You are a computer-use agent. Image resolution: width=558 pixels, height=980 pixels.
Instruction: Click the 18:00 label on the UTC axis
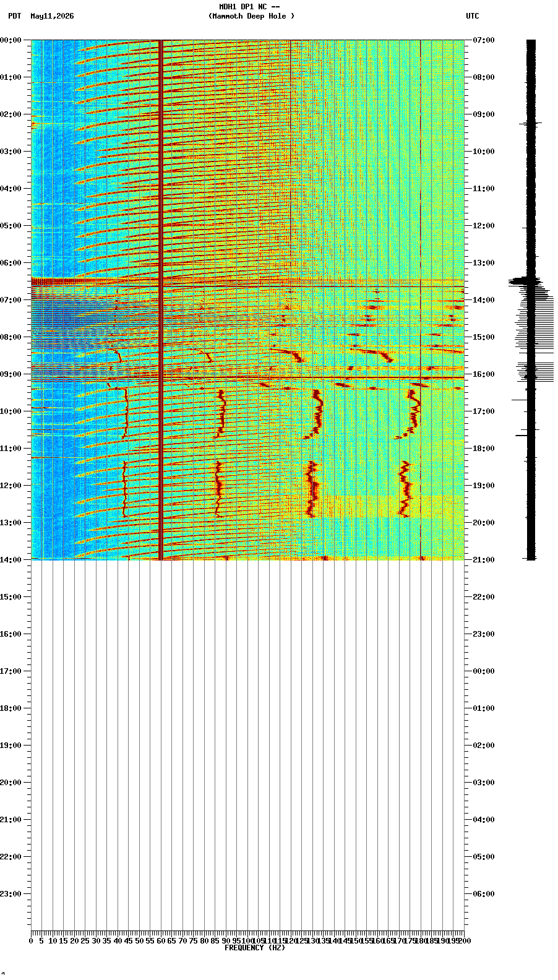484,449
